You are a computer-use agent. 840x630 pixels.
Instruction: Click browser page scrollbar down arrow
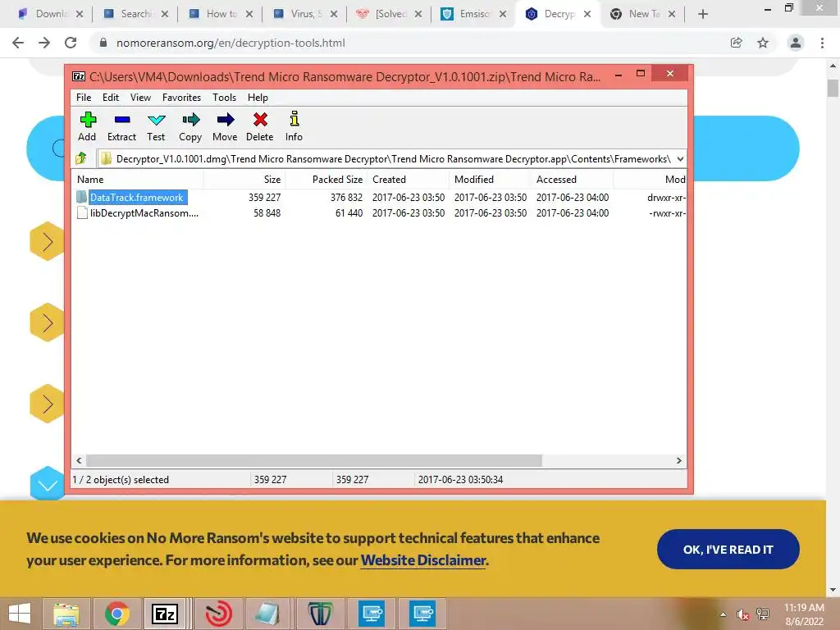[x=833, y=590]
